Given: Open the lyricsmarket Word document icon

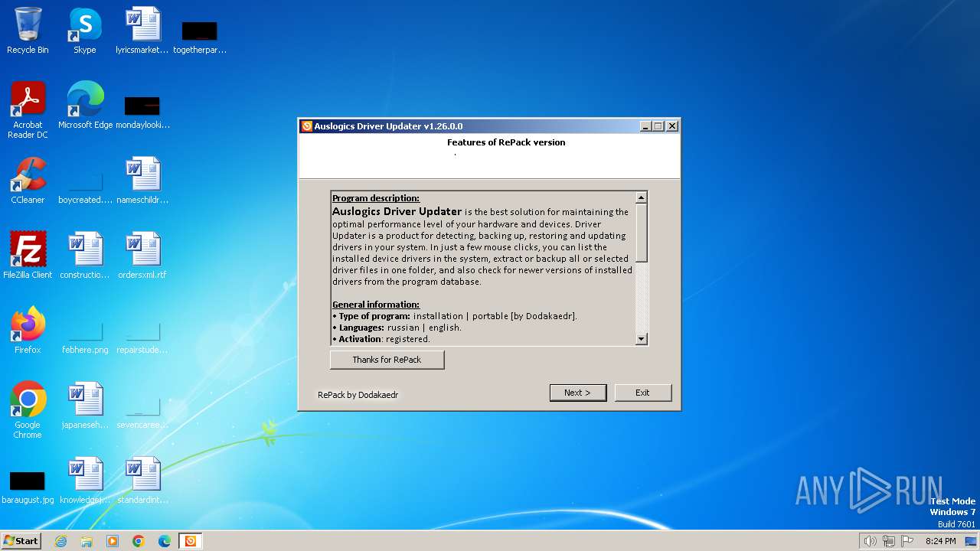Looking at the screenshot, I should point(142,31).
